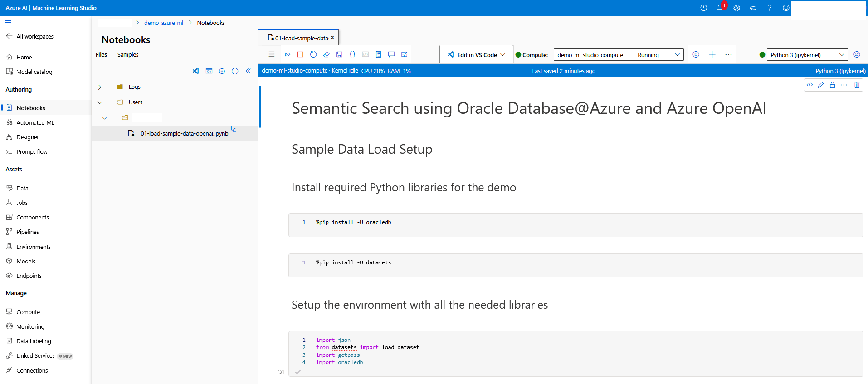Switch to the Samples tab

pyautogui.click(x=128, y=54)
